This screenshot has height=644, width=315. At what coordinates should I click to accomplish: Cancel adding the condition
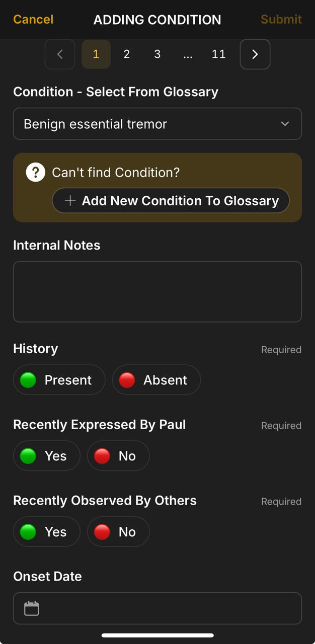[32, 20]
